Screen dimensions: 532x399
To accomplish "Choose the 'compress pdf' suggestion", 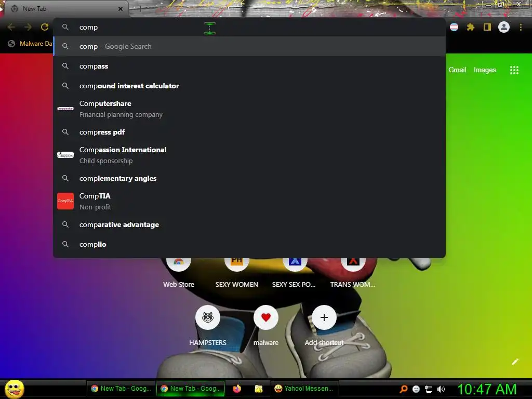I will 249,132.
